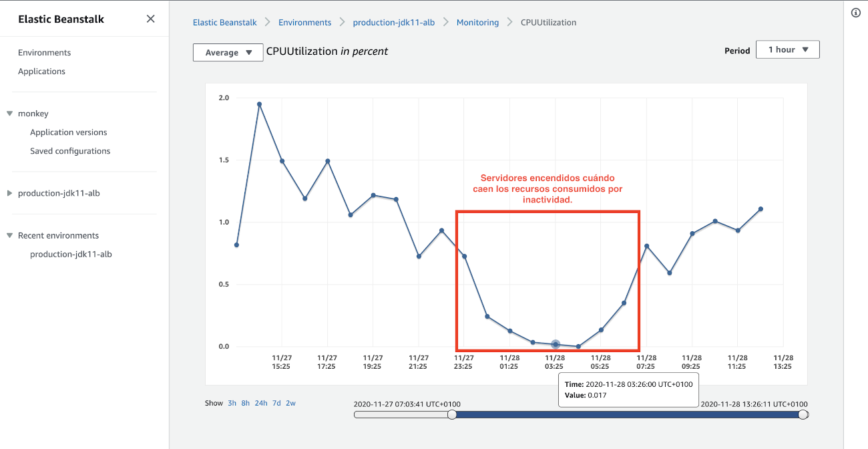Click the 11/28 03:25 axis label

tap(554, 362)
